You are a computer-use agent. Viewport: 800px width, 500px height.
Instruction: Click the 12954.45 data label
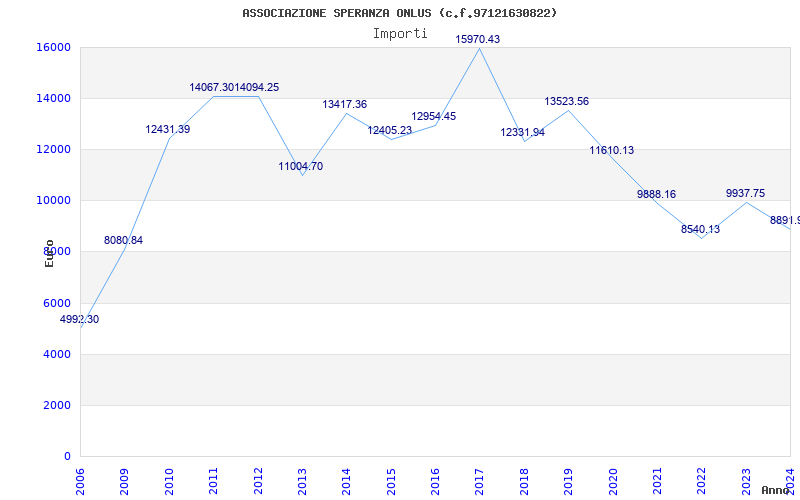[434, 116]
